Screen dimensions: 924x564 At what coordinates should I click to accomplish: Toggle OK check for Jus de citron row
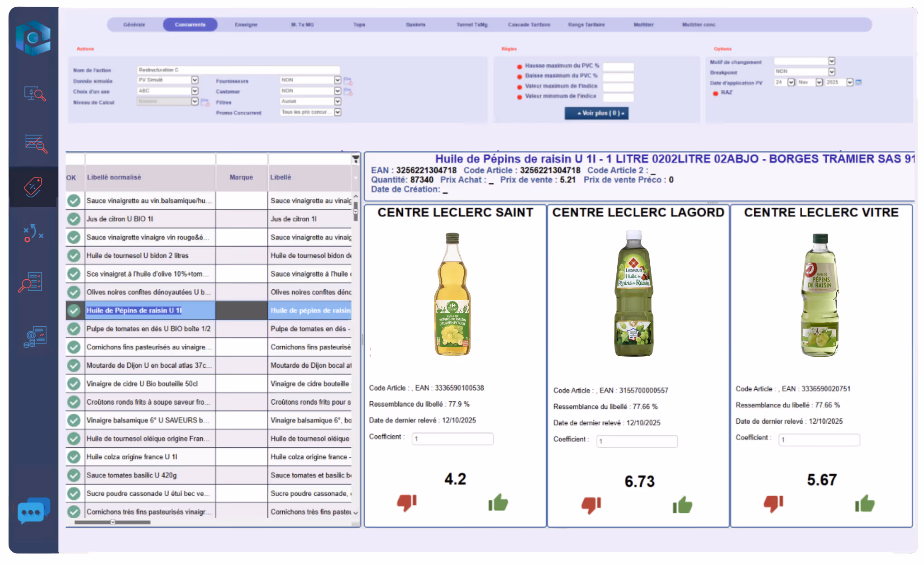[x=74, y=219]
